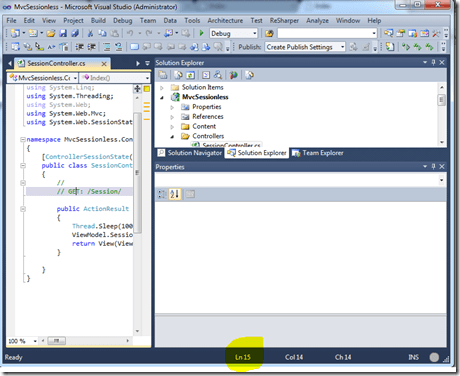The width and height of the screenshot is (460, 376).
Task: Click the Comment Selection toolbar icon
Action: 107,47
